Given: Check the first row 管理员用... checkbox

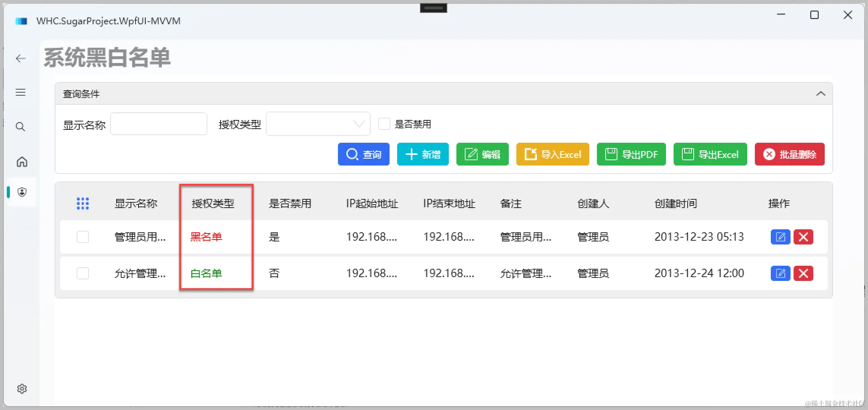Looking at the screenshot, I should (x=83, y=237).
